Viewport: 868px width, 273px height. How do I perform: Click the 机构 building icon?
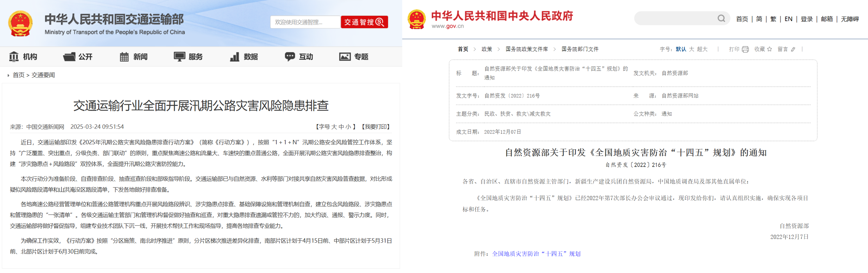(x=14, y=57)
